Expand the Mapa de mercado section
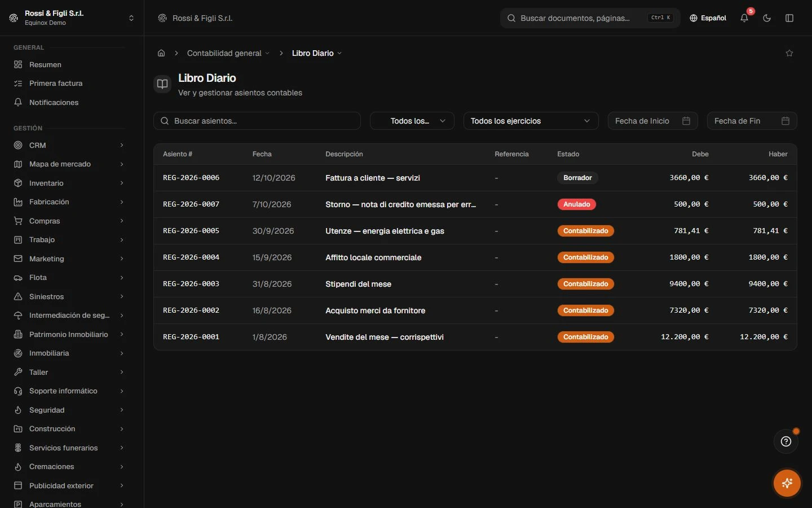This screenshot has width=812, height=508. [69, 164]
